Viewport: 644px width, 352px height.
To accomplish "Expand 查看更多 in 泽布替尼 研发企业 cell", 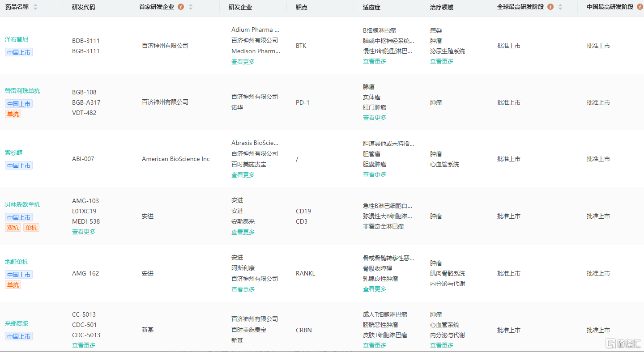I will click(243, 62).
